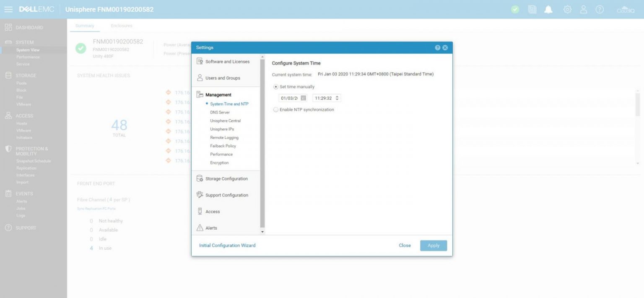Select EVENTS section in the main sidebar
644x298 pixels.
pos(24,194)
